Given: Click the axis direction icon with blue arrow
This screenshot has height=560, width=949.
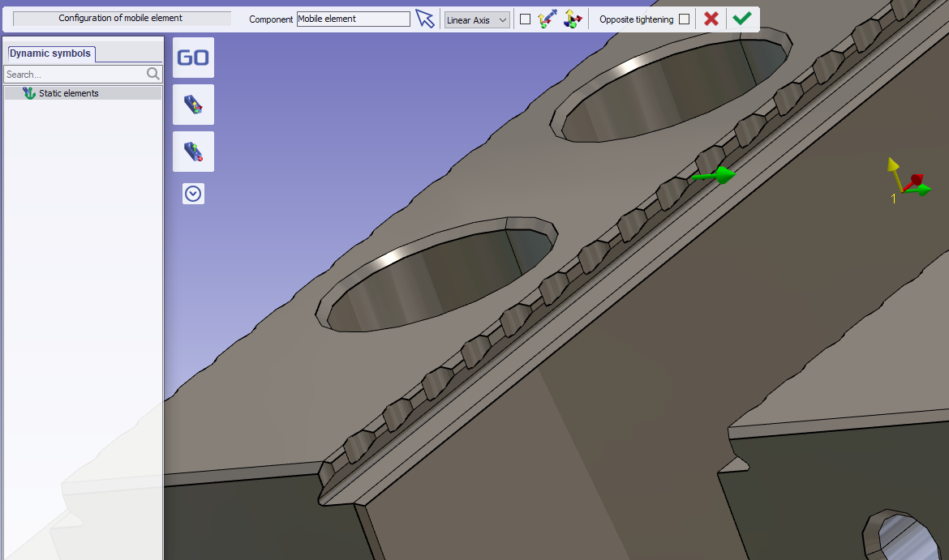Looking at the screenshot, I should [x=547, y=19].
